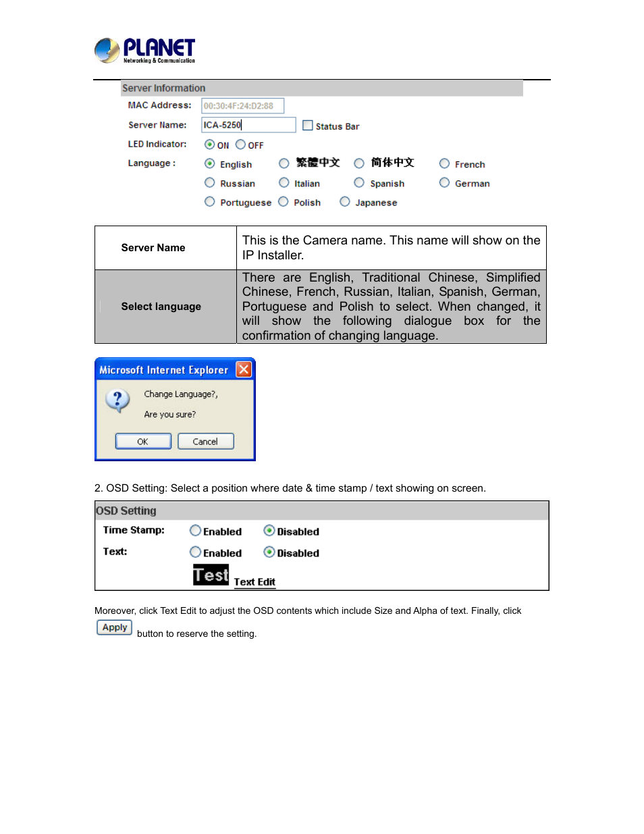Choose Polish as language

pos(284,201)
